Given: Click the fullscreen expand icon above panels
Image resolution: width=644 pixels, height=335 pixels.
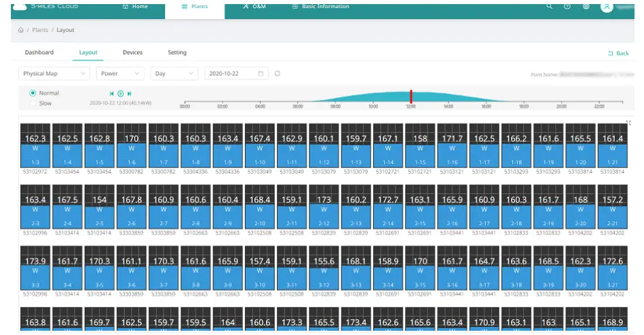Looking at the screenshot, I should point(628,122).
